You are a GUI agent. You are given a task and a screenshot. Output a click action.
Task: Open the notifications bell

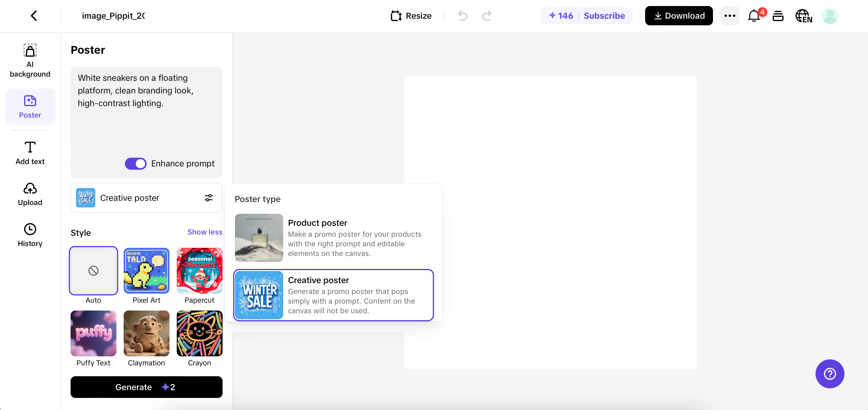coord(754,15)
